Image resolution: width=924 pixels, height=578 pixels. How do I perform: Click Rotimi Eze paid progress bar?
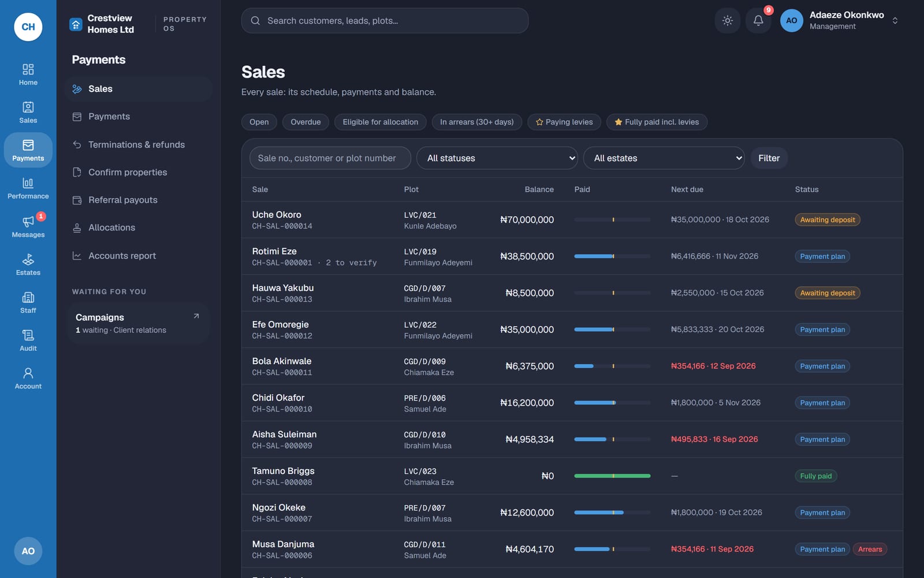612,256
